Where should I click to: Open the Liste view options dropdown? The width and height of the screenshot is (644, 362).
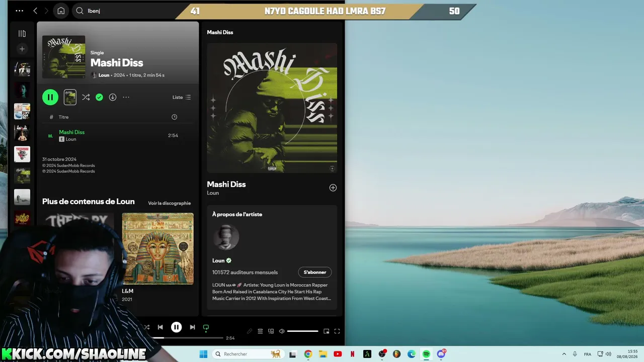tap(182, 97)
